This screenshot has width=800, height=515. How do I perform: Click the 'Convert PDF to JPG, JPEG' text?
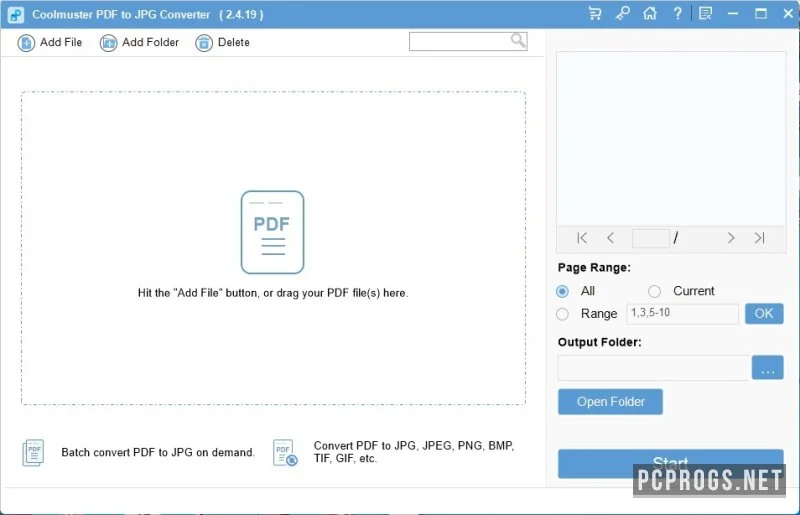pyautogui.click(x=414, y=452)
